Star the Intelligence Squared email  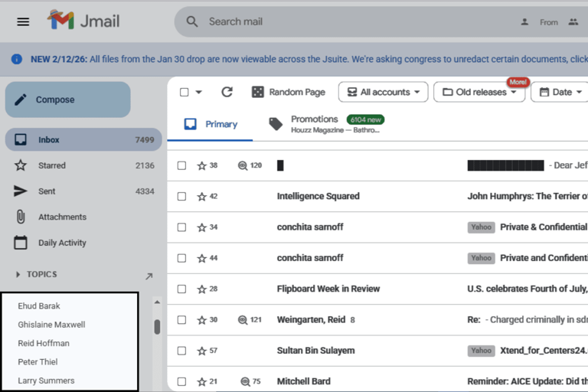click(x=202, y=197)
